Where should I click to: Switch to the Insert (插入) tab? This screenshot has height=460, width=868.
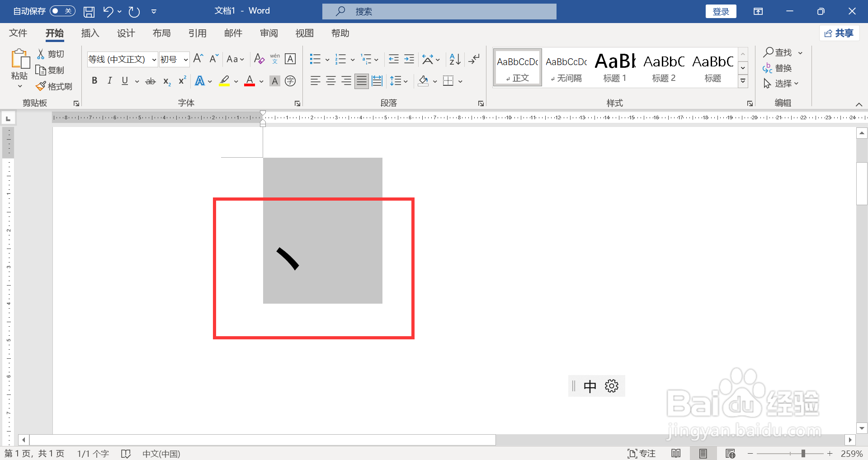(x=90, y=33)
